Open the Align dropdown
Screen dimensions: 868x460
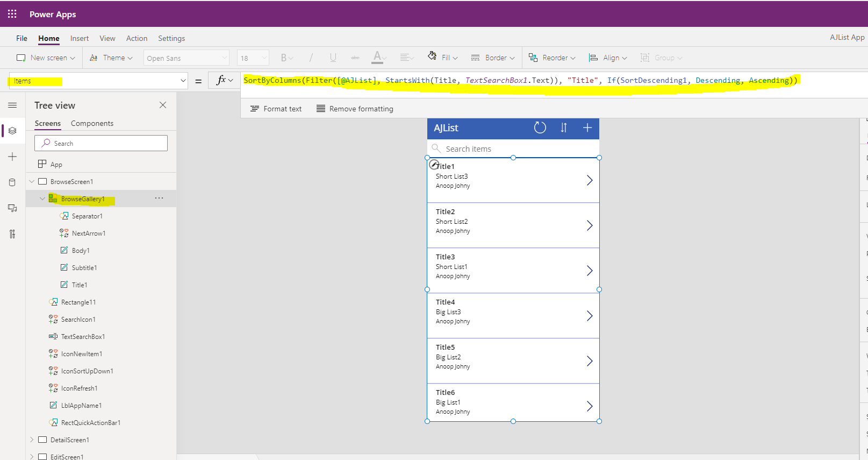pos(608,58)
